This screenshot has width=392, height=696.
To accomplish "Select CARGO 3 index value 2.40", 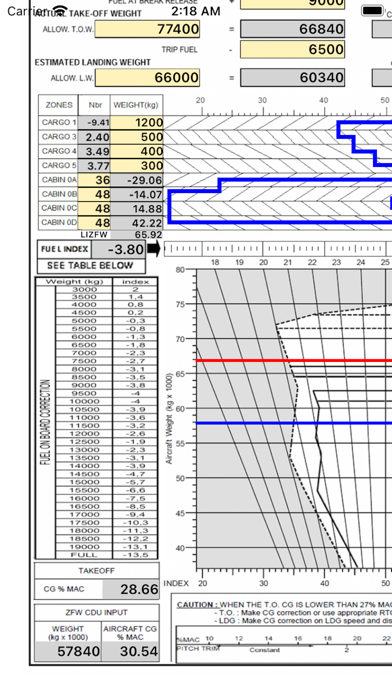I will coord(94,137).
